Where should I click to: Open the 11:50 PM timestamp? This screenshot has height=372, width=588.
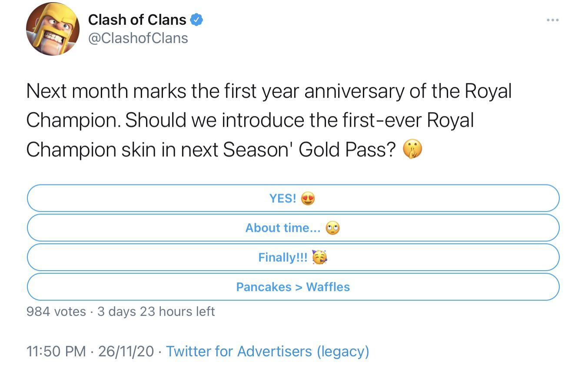click(56, 351)
